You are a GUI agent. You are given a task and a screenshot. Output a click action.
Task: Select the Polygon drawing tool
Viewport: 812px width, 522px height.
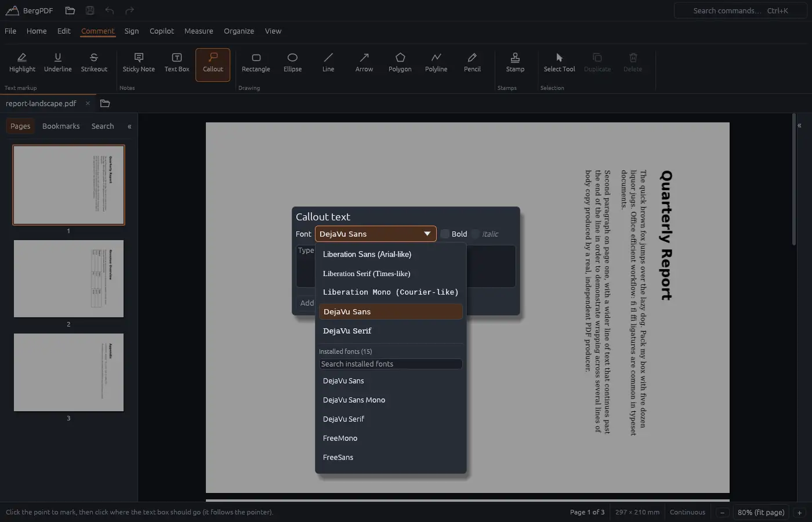[x=400, y=64]
